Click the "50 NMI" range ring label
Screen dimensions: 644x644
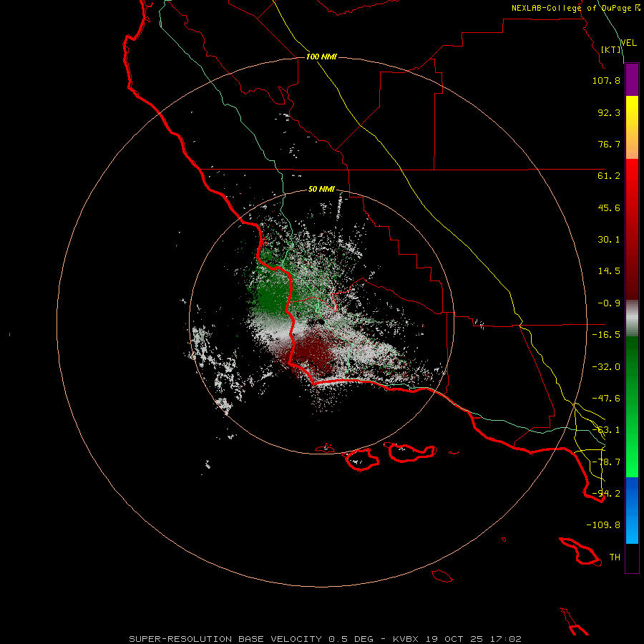[x=321, y=190]
